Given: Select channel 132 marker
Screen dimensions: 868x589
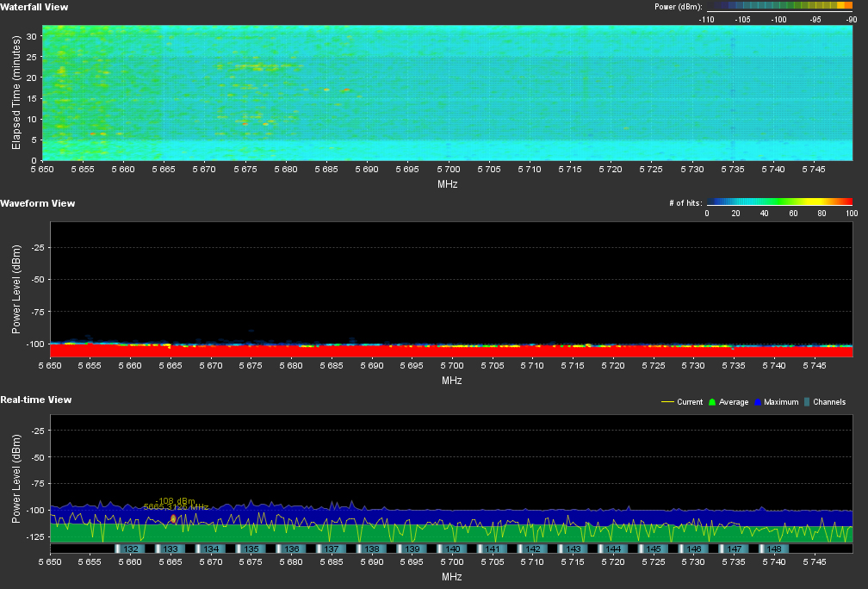Looking at the screenshot, I should point(131,549).
